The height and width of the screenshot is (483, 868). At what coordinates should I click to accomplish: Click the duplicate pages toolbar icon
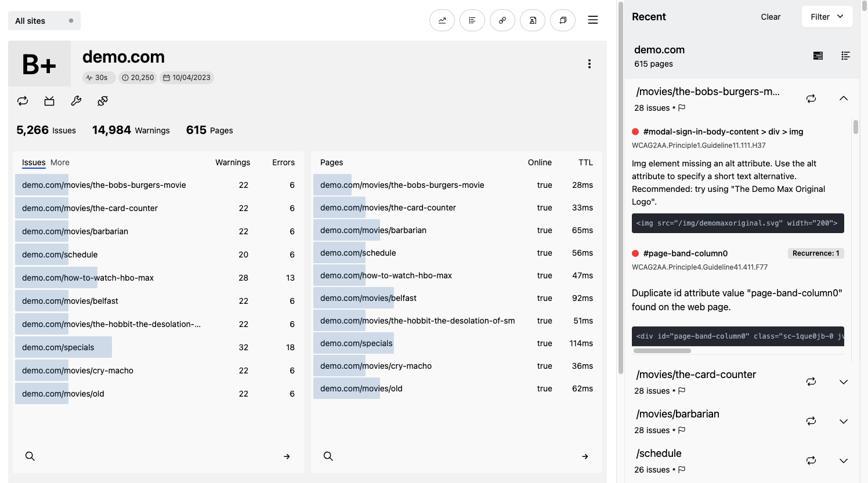click(563, 20)
